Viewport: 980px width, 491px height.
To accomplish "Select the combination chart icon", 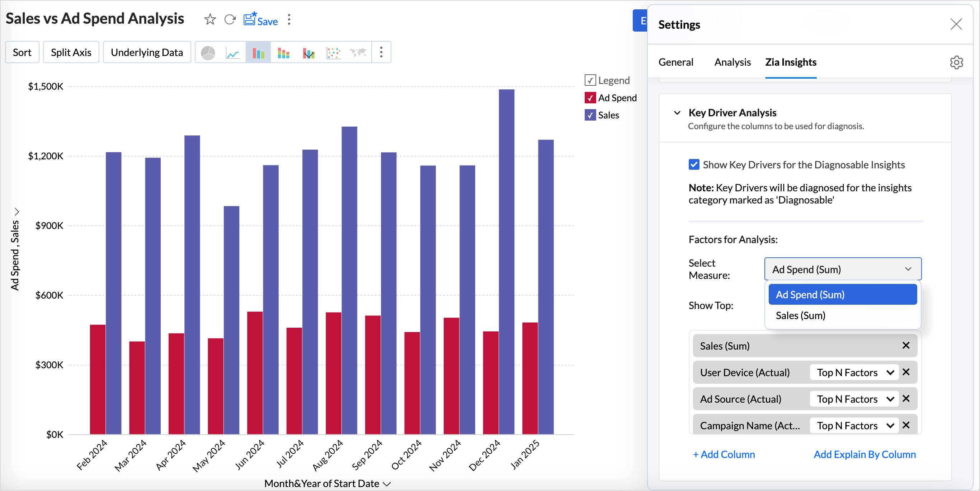I will (x=308, y=52).
